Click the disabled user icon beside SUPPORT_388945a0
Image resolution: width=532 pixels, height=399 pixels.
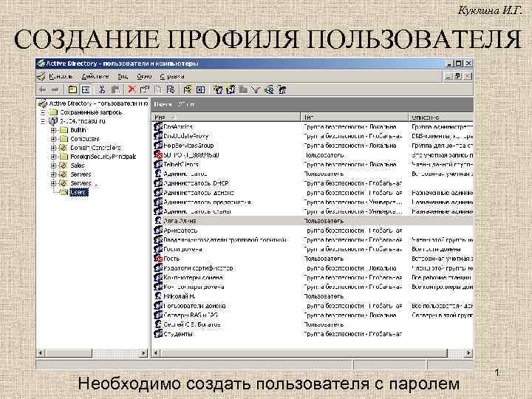click(158, 155)
